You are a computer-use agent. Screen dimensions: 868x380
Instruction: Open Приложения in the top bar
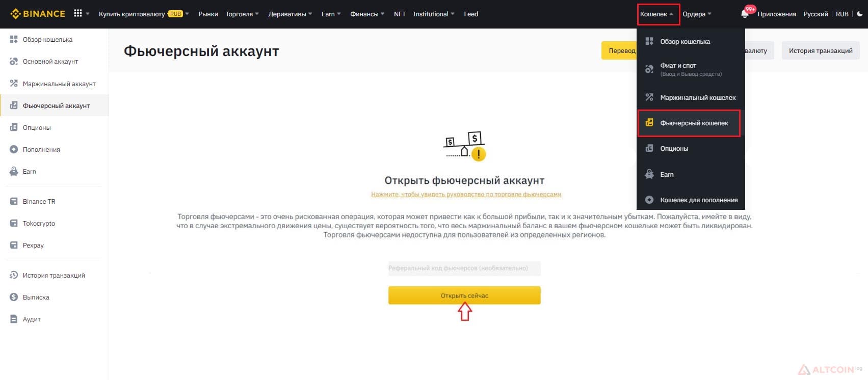tap(777, 14)
